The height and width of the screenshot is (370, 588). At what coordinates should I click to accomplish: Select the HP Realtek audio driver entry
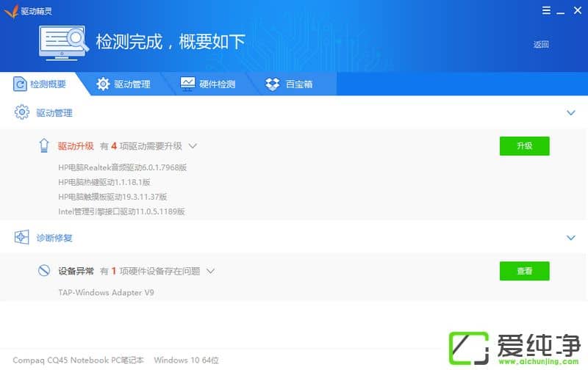[122, 167]
